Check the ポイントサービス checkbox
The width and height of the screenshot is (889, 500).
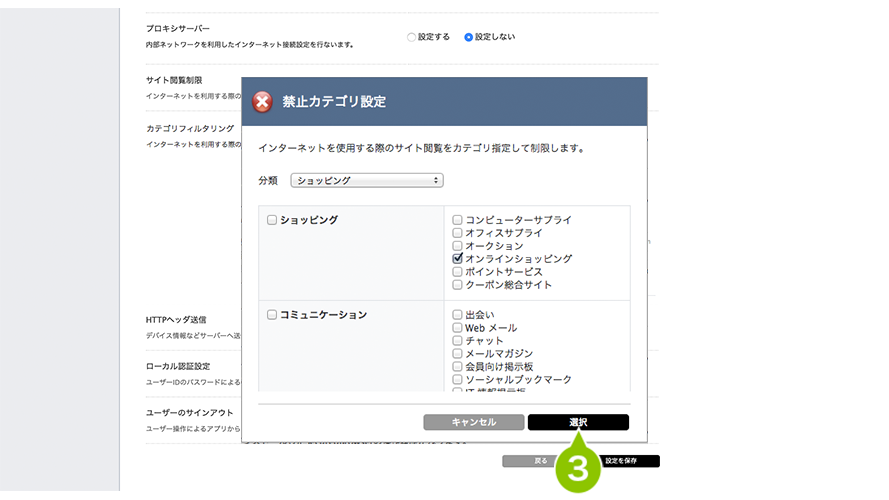[457, 272]
